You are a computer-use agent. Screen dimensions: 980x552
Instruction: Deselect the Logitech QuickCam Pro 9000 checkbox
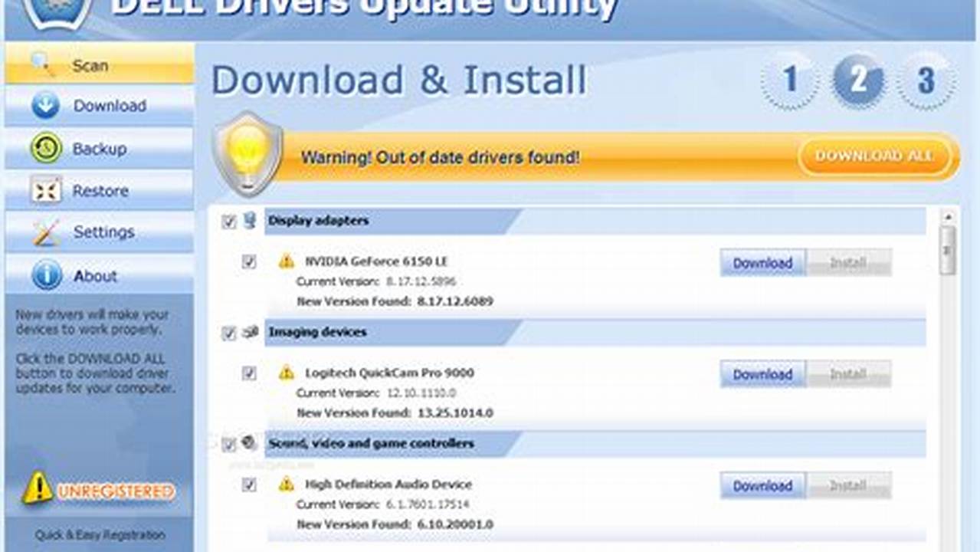point(248,373)
